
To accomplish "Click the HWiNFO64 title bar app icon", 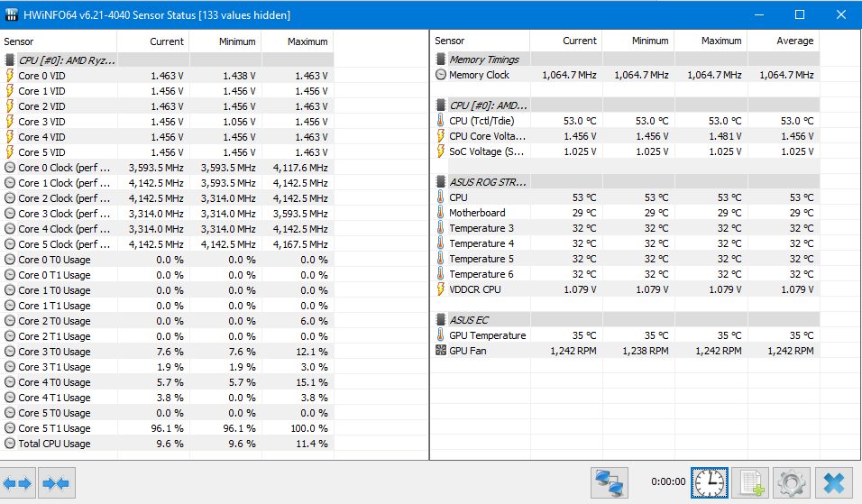I will [x=11, y=14].
